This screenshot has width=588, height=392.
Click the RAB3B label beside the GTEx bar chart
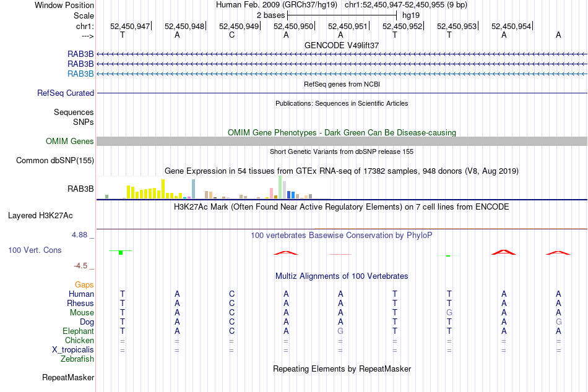(x=80, y=189)
